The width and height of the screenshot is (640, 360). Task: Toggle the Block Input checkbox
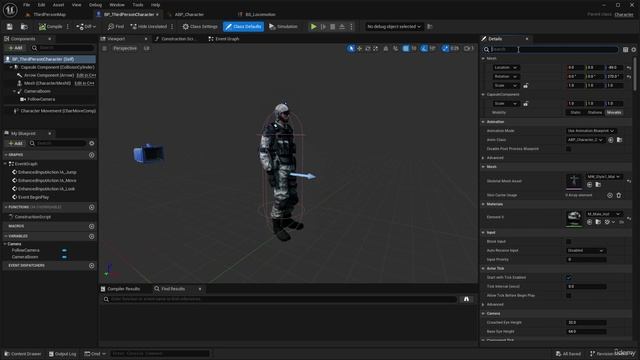569,242
